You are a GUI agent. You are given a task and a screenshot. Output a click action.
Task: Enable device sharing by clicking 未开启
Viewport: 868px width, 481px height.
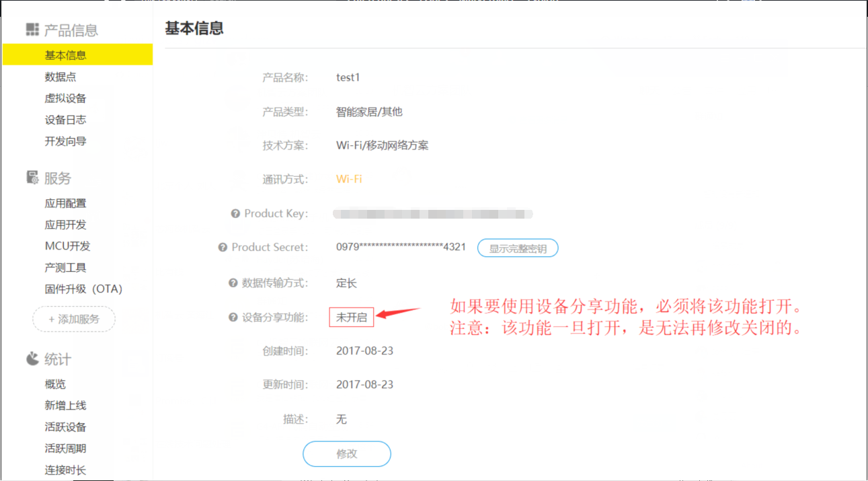(x=350, y=317)
